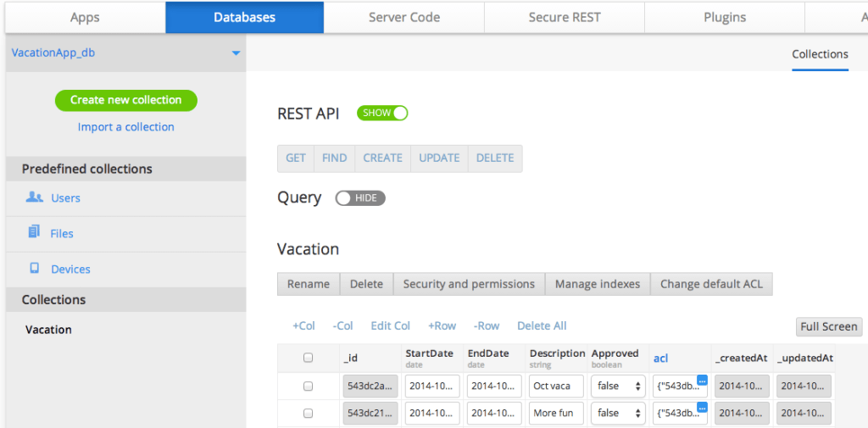
Task: Open Approved dropdown in More fun row
Action: pyautogui.click(x=618, y=413)
